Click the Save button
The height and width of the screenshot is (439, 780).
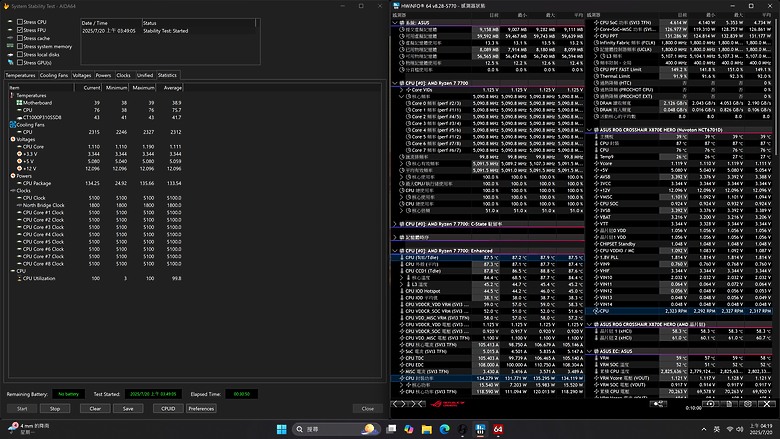pos(128,409)
